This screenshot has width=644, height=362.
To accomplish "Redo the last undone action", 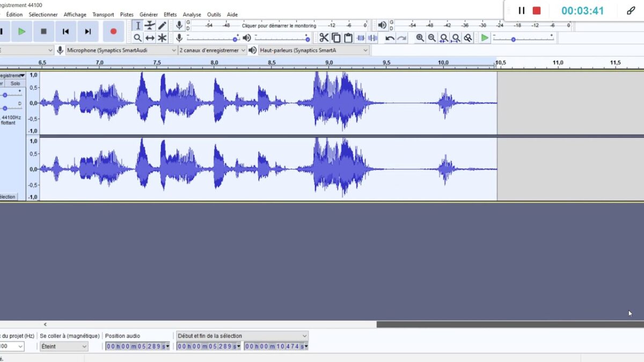I will coord(402,38).
